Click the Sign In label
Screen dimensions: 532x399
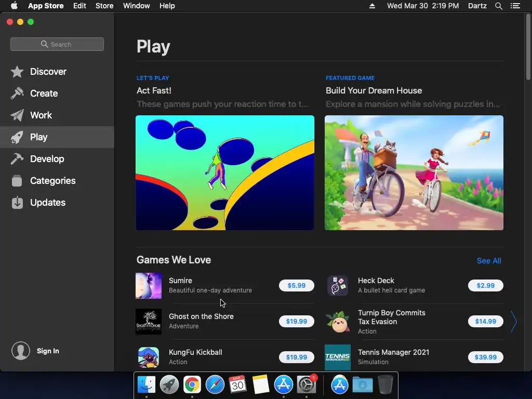(x=48, y=351)
